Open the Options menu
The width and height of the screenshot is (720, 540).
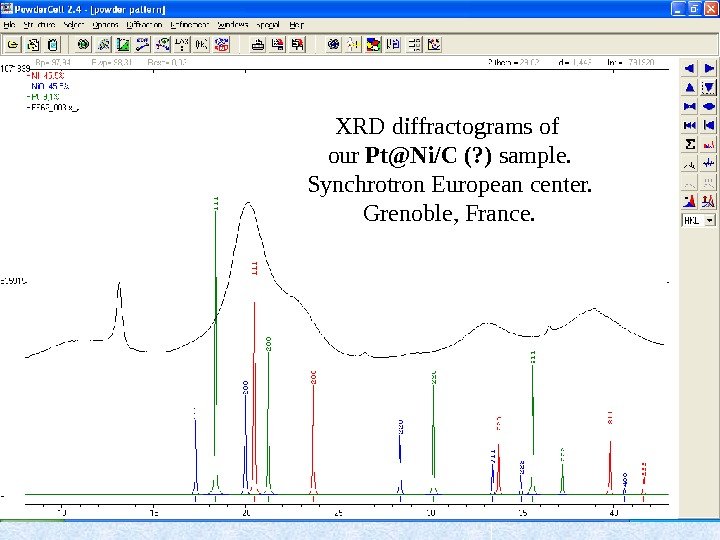tap(105, 25)
